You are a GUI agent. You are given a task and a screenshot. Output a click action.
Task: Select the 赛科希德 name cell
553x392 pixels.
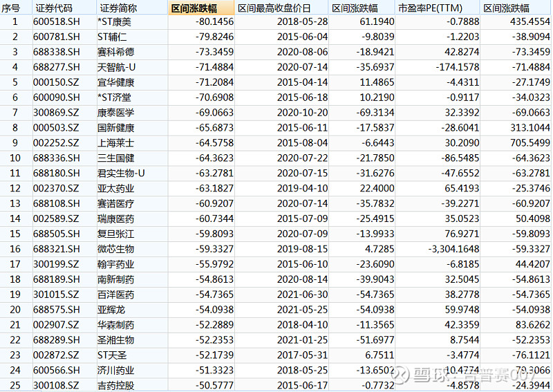[115, 53]
